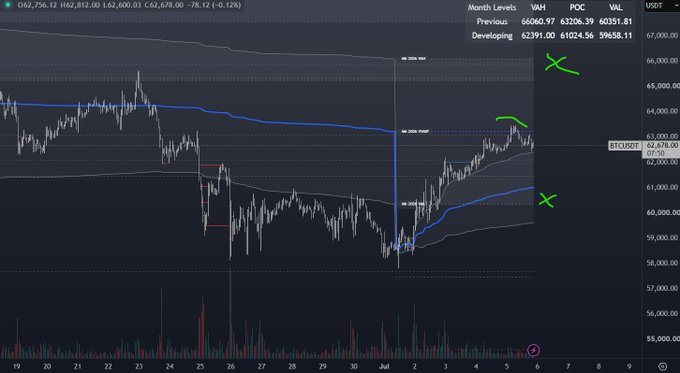Open chart settings gear icon
This screenshot has height=373, width=680.
coord(662,366)
